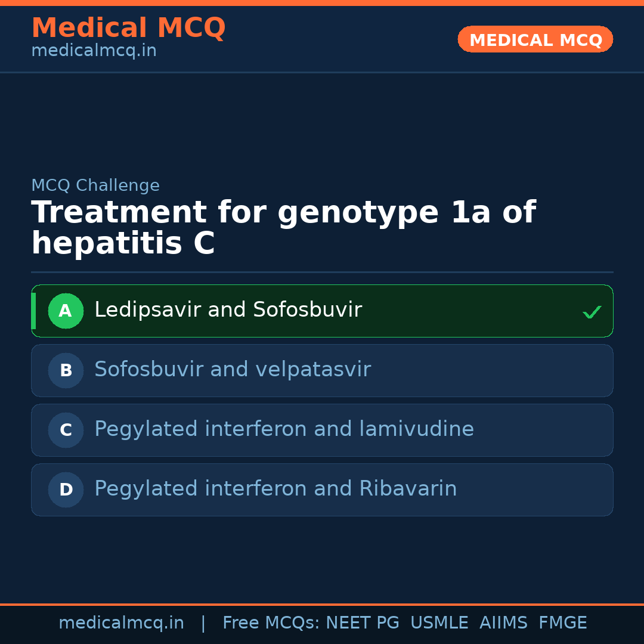Screen dimensions: 644x644
Task: Click the hepatitis C question heading
Action: pyautogui.click(x=283, y=228)
